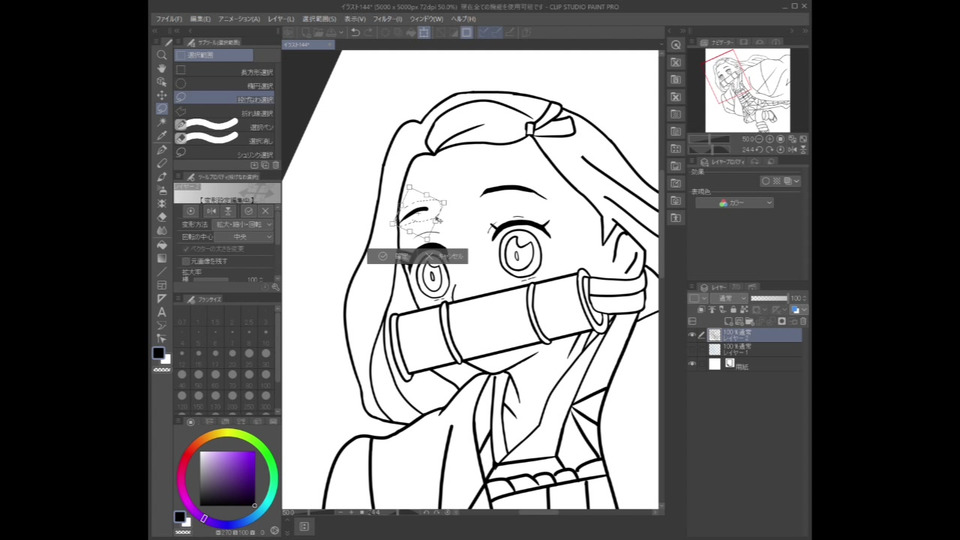
Task: Choose the シュリンク選択 shrink selection sub tool
Action: 224,154
